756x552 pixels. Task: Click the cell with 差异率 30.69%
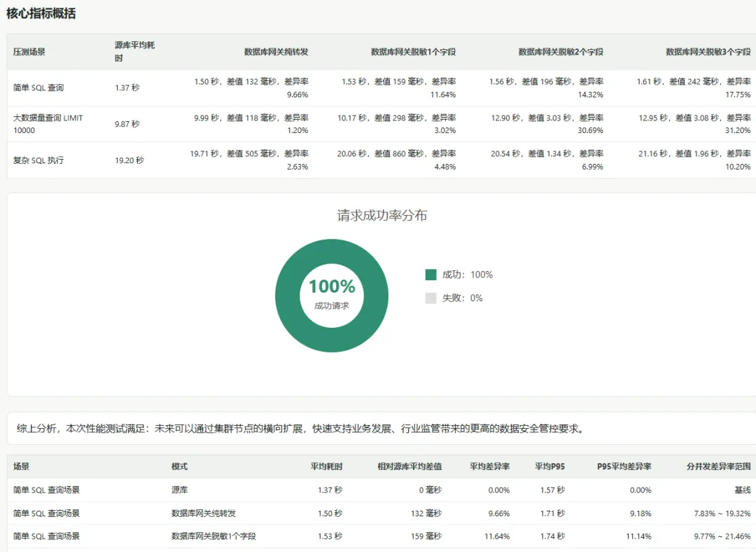coord(547,124)
